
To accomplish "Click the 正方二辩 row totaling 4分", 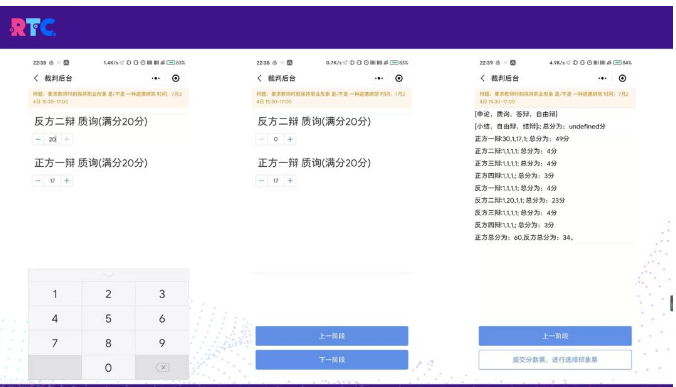I will (x=516, y=151).
